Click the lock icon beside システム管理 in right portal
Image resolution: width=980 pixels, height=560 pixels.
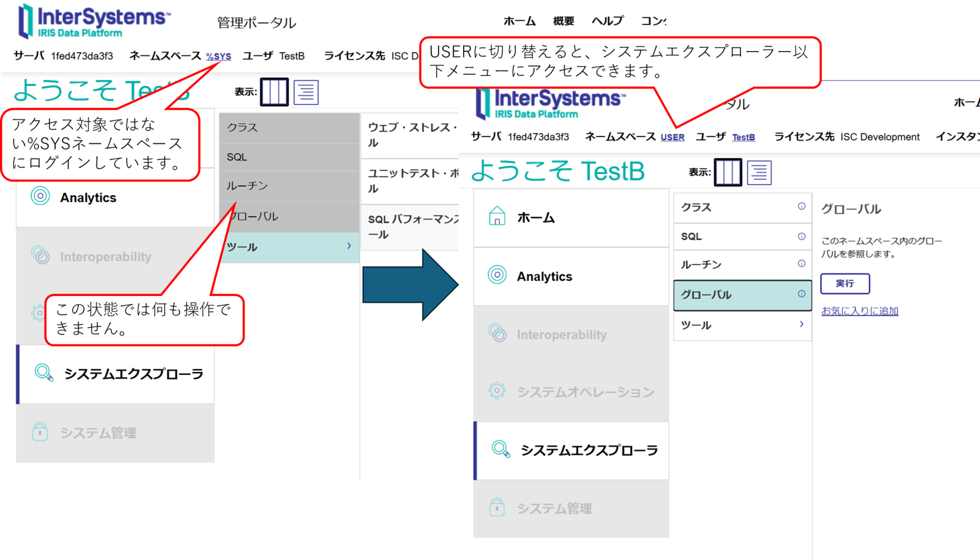(497, 507)
